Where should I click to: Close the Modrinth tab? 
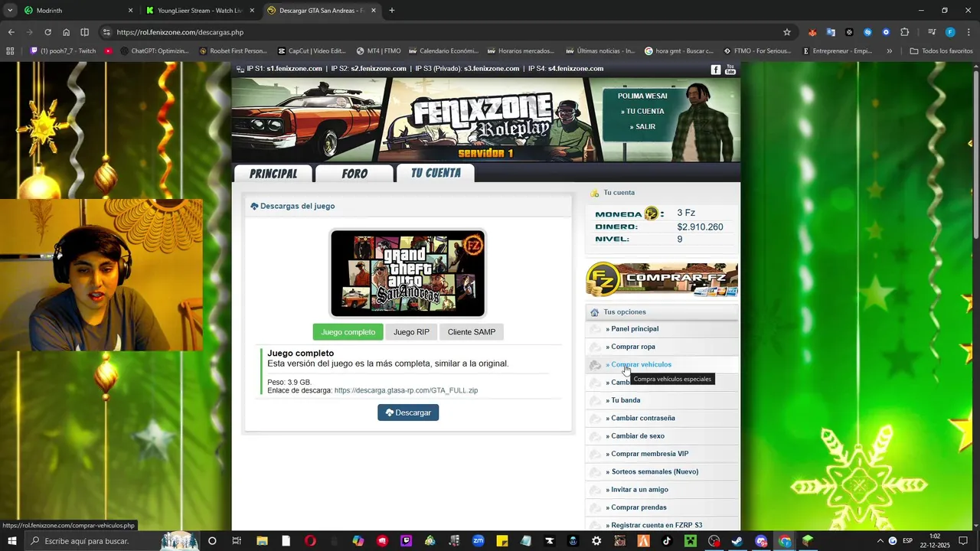pos(130,11)
